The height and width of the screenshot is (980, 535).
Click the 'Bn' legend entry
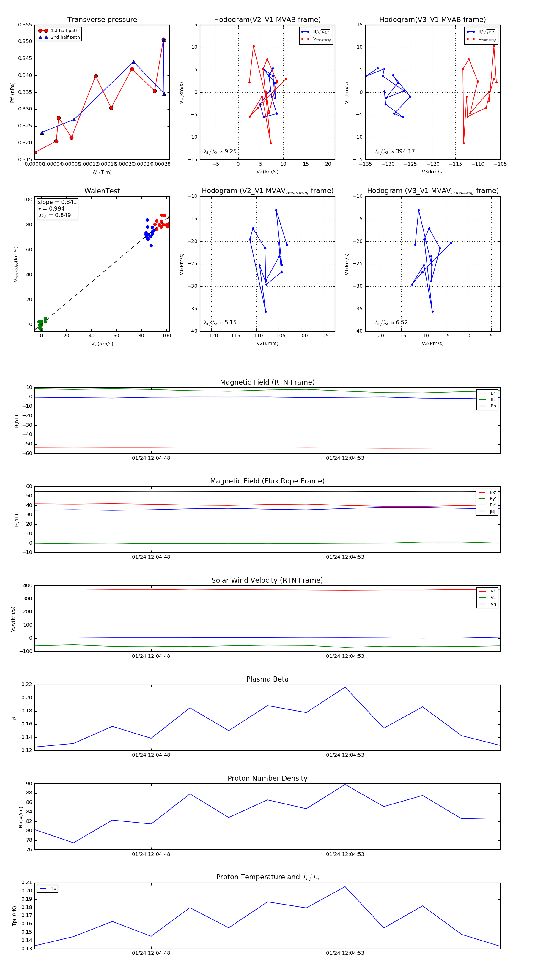pyautogui.click(x=488, y=406)
